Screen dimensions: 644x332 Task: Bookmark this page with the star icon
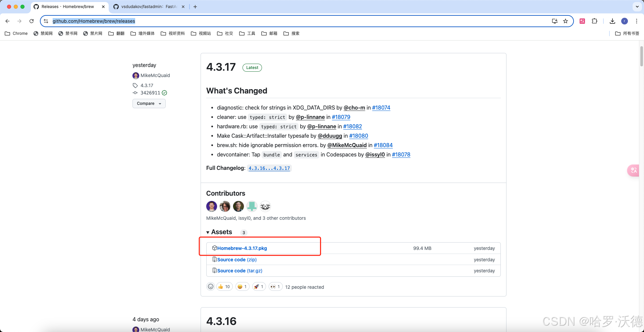tap(566, 21)
